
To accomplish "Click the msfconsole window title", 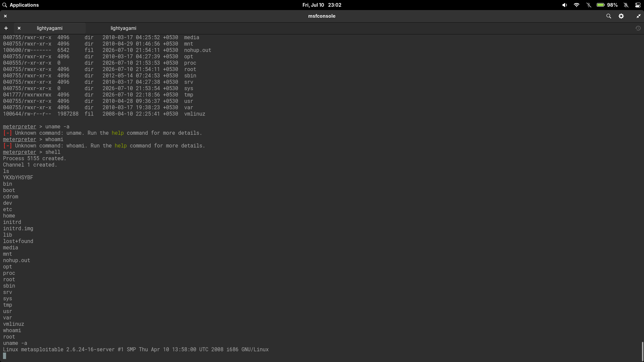I will click(322, 16).
